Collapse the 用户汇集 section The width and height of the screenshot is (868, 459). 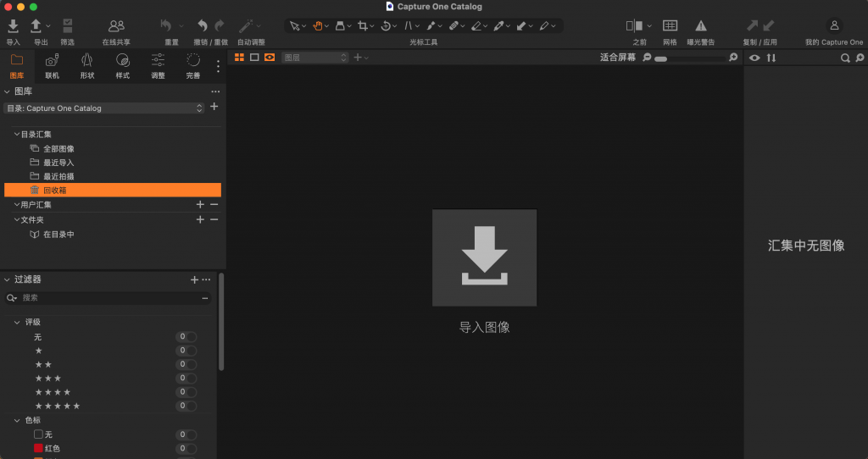pos(17,205)
